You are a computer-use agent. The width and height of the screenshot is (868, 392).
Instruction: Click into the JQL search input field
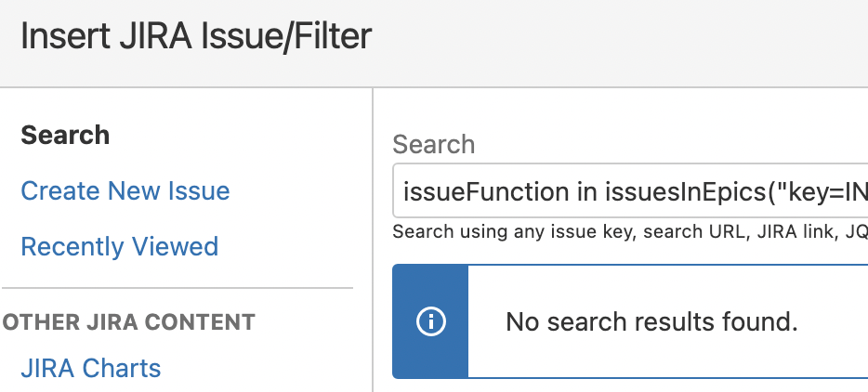[630, 191]
